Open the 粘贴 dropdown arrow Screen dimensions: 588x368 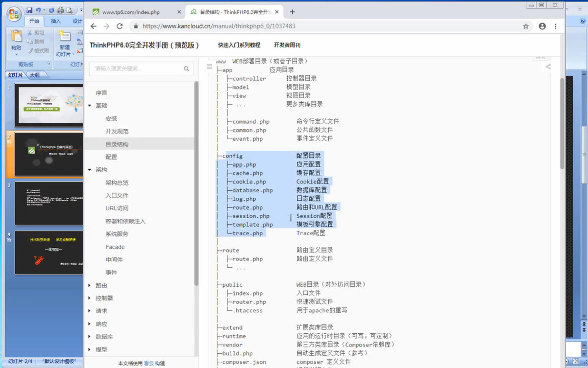(16, 55)
